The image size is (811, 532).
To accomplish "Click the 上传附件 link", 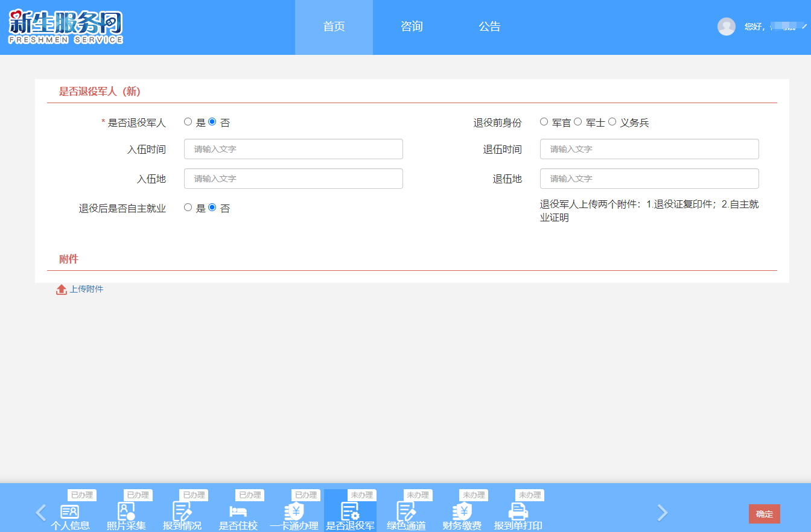I will [x=86, y=290].
